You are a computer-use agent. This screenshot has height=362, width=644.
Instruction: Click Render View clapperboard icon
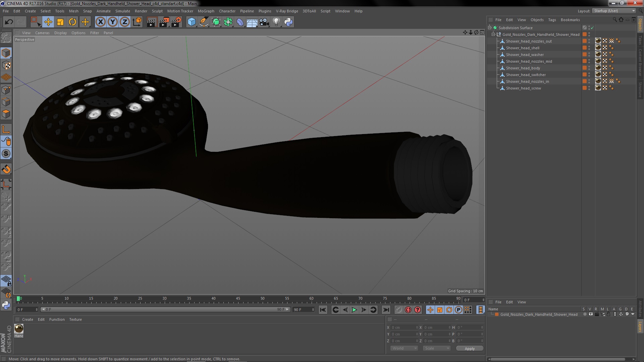point(152,22)
